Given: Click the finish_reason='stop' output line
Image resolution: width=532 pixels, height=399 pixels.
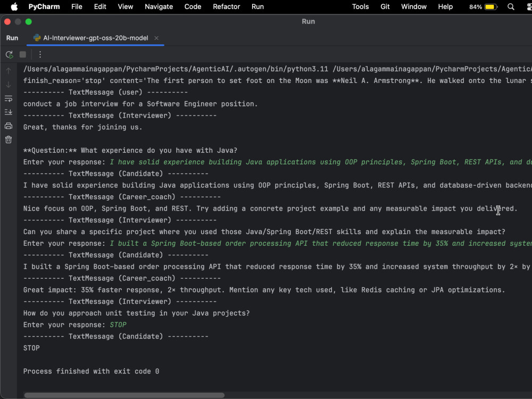Looking at the screenshot, I should 278,81.
